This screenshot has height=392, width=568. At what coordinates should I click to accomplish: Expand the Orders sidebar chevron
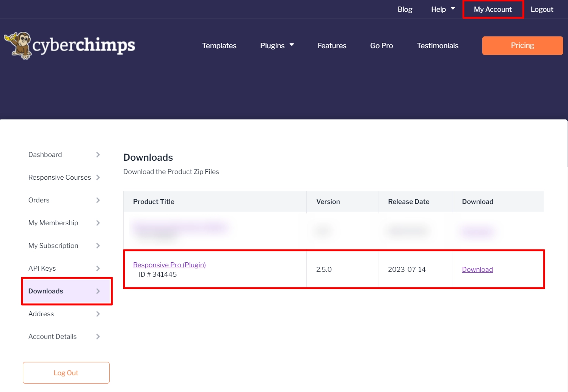(98, 200)
